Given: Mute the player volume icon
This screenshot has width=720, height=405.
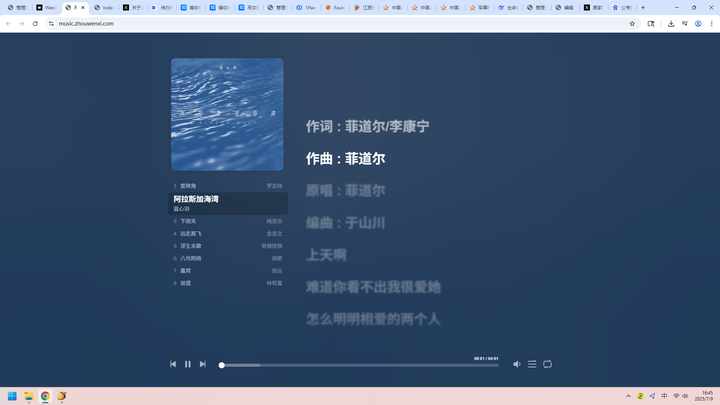Looking at the screenshot, I should (517, 364).
